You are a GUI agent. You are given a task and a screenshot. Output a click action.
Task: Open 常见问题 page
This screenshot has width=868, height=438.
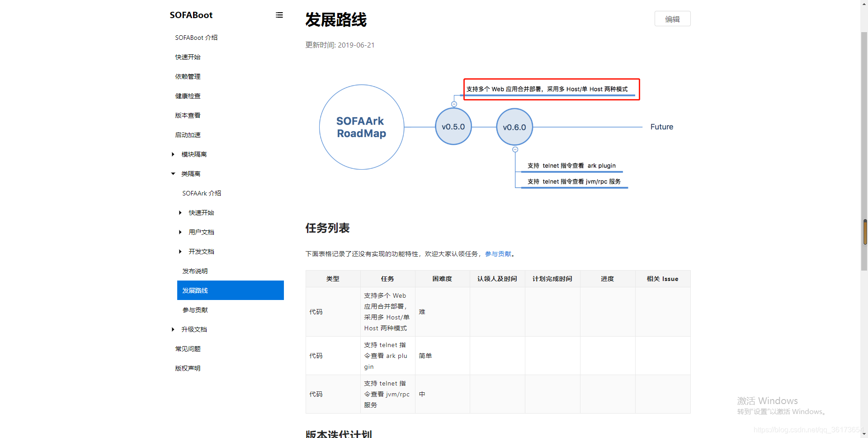click(188, 349)
